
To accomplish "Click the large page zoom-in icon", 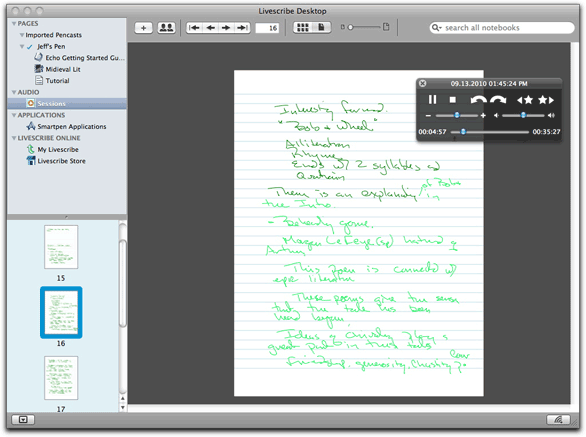I will pyautogui.click(x=386, y=27).
